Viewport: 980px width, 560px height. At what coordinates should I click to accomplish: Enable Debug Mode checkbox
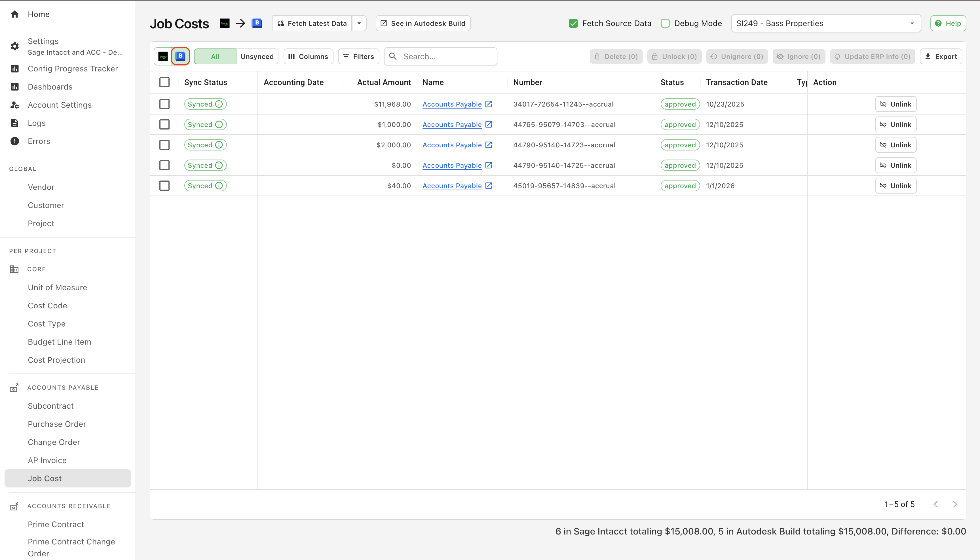(x=665, y=24)
